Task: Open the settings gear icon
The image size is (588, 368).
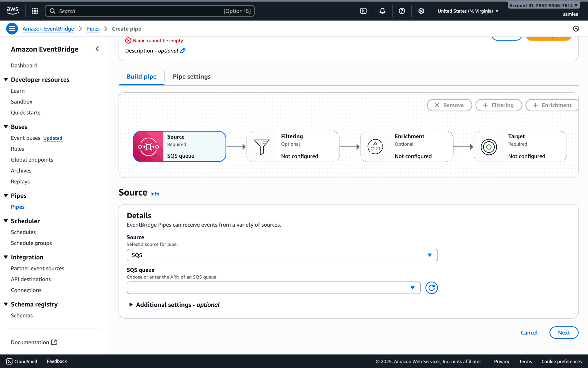Action: pos(421,11)
